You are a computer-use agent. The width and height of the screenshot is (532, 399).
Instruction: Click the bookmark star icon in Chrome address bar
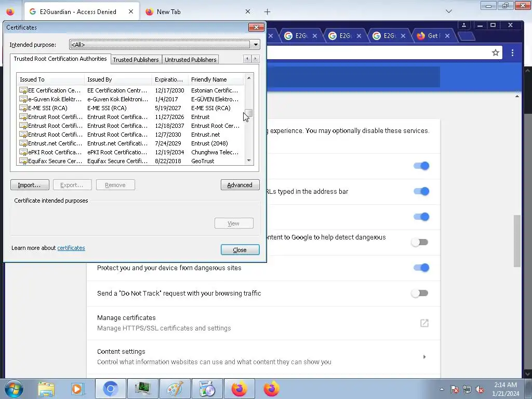pos(495,52)
